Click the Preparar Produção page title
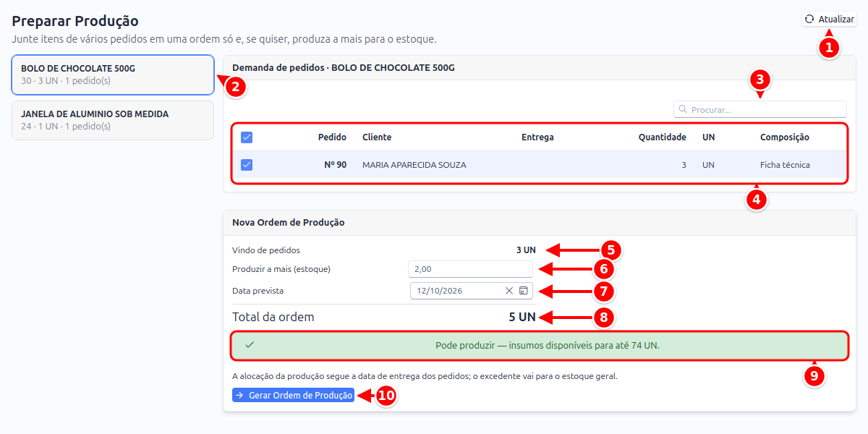868x434 pixels. point(75,21)
